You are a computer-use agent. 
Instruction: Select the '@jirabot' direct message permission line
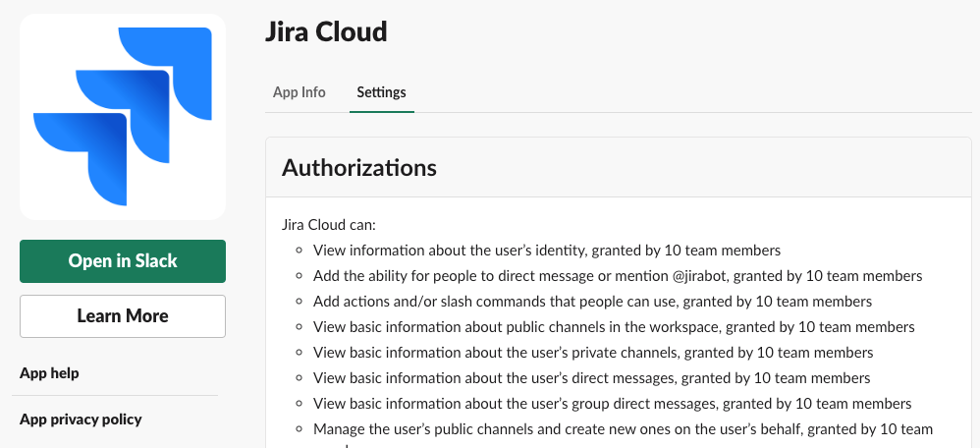coord(618,276)
